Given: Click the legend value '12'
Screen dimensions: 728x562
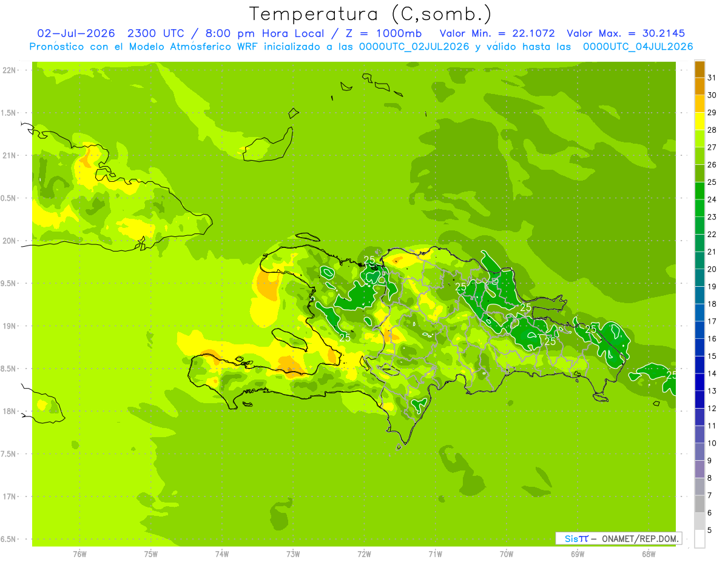Looking at the screenshot, I should coord(712,408).
